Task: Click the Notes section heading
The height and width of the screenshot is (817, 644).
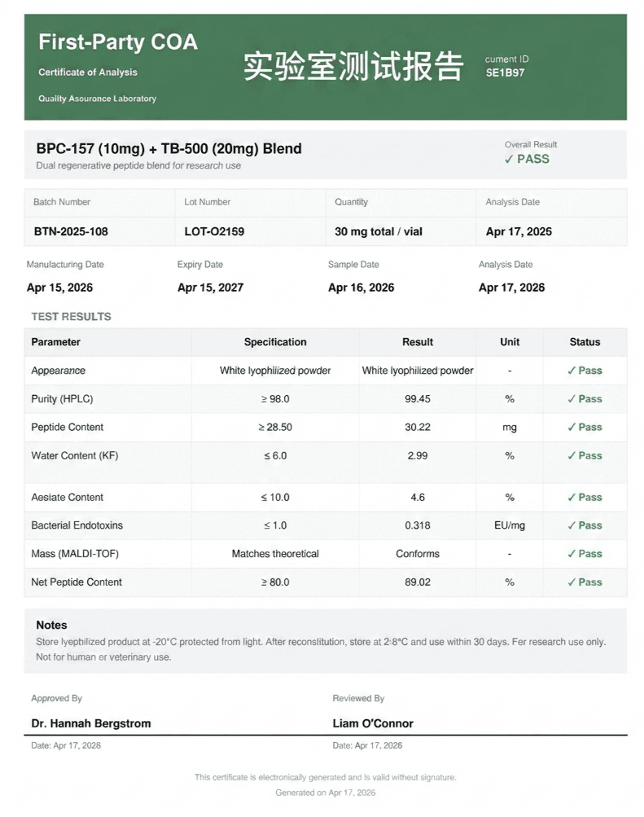Action: pos(51,626)
